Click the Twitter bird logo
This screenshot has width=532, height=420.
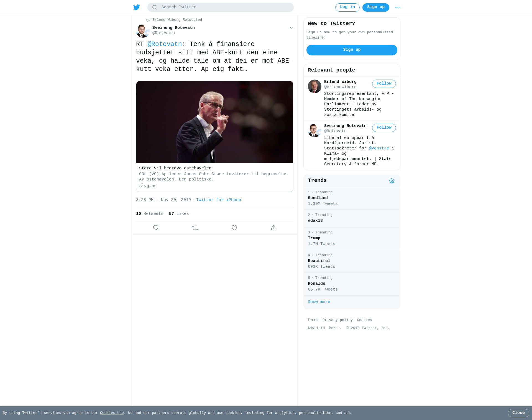point(136,7)
